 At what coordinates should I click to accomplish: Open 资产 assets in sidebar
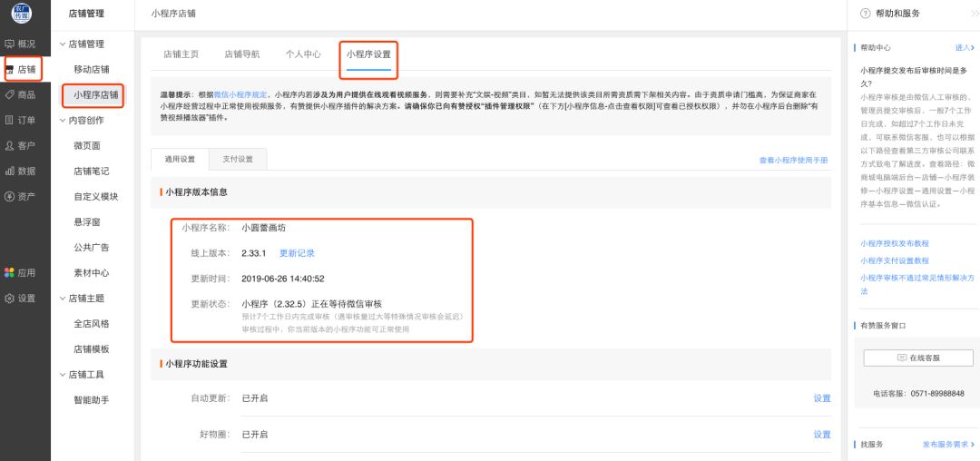point(21,196)
